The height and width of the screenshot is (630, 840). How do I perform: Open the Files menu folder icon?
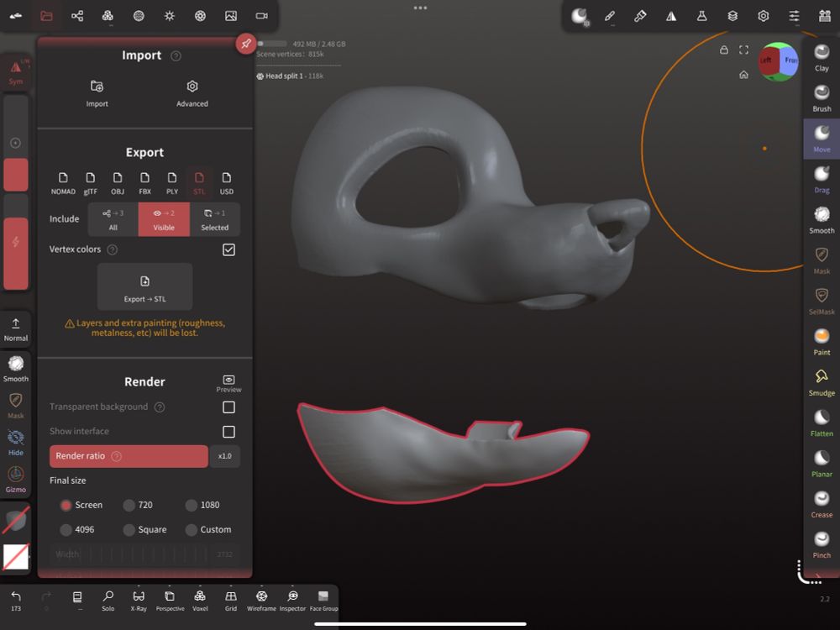[46, 15]
